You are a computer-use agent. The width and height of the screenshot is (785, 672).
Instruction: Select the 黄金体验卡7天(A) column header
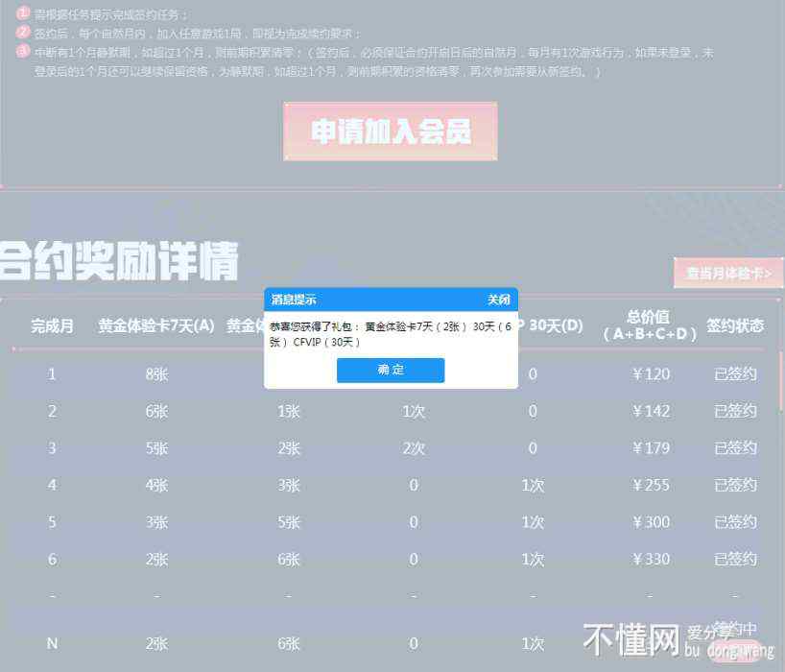tap(156, 326)
